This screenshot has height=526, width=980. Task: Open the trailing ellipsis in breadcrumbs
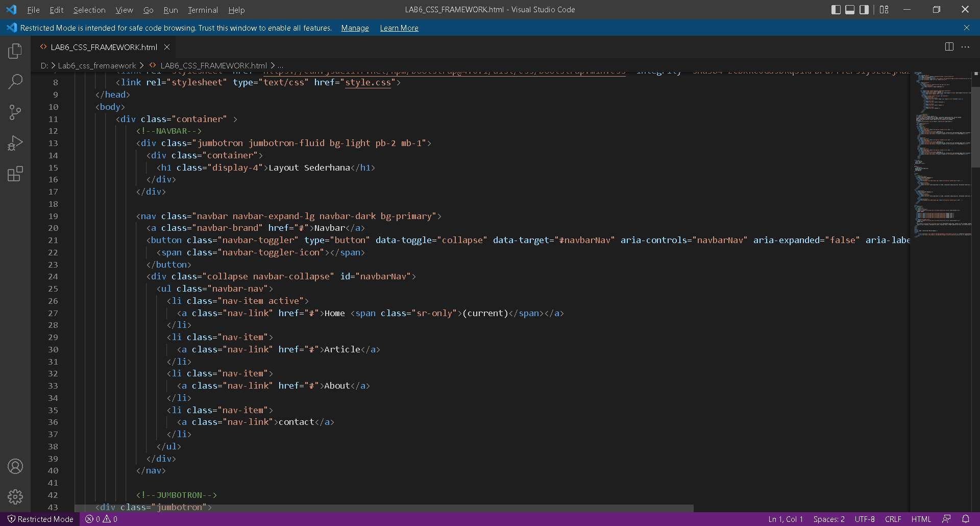pyautogui.click(x=280, y=65)
